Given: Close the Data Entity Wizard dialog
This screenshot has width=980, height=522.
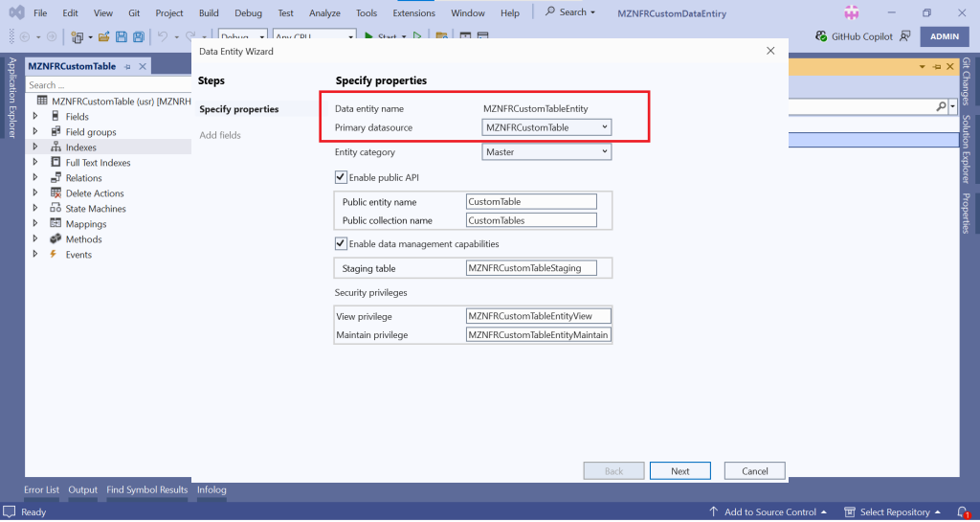Looking at the screenshot, I should coord(770,52).
